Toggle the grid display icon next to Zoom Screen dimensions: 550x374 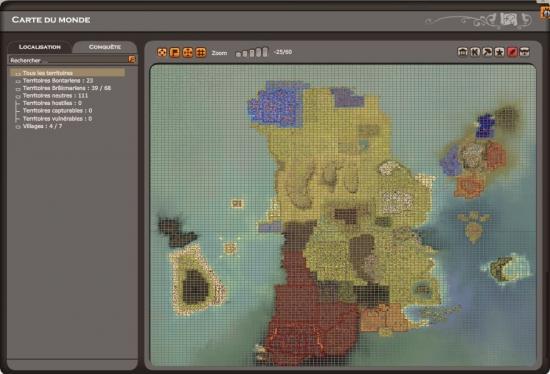tap(201, 53)
